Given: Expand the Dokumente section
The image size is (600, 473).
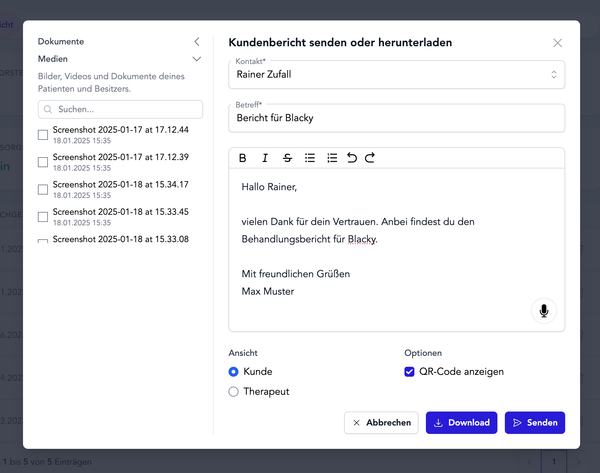Looking at the screenshot, I should point(197,42).
